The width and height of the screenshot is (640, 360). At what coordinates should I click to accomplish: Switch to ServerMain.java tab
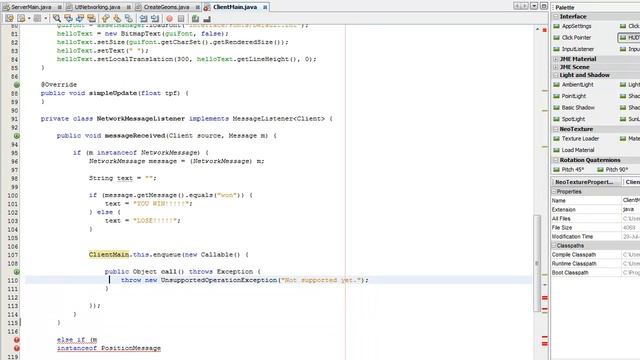coord(31,7)
